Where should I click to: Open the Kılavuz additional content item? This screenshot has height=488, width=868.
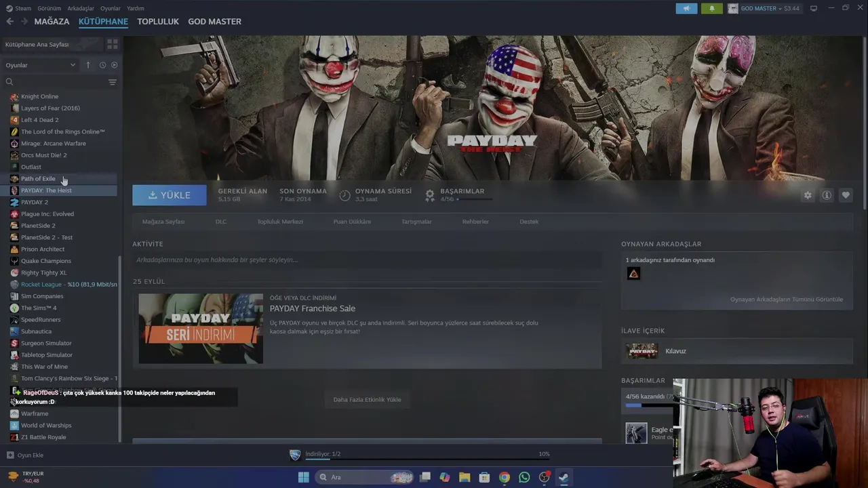click(737, 351)
